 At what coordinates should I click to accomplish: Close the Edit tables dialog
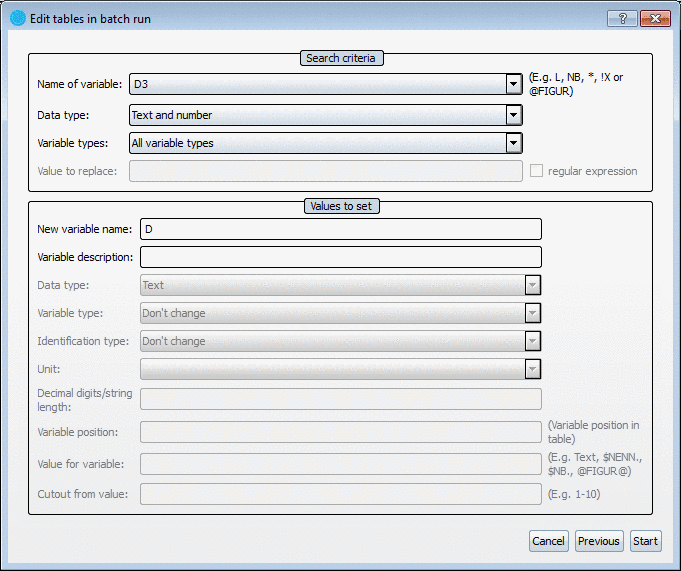tap(655, 19)
